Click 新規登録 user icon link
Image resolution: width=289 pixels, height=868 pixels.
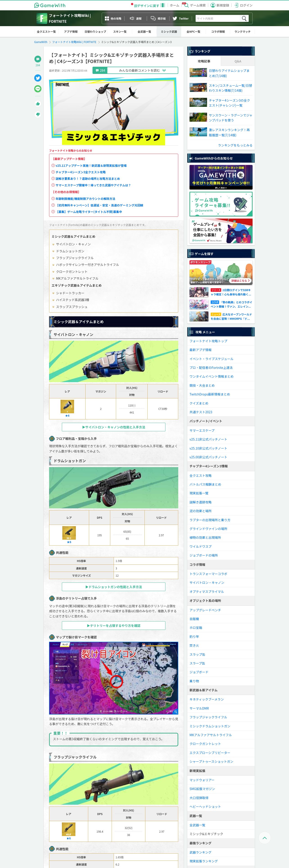point(220,5)
